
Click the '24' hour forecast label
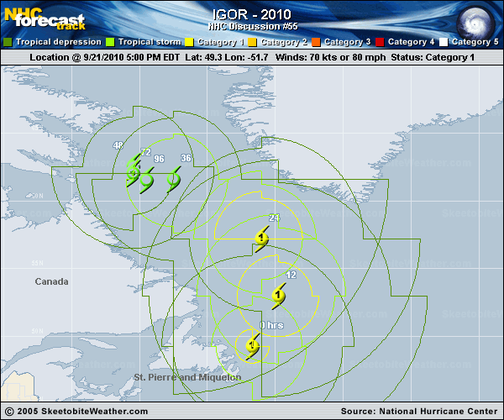pyautogui.click(x=274, y=218)
